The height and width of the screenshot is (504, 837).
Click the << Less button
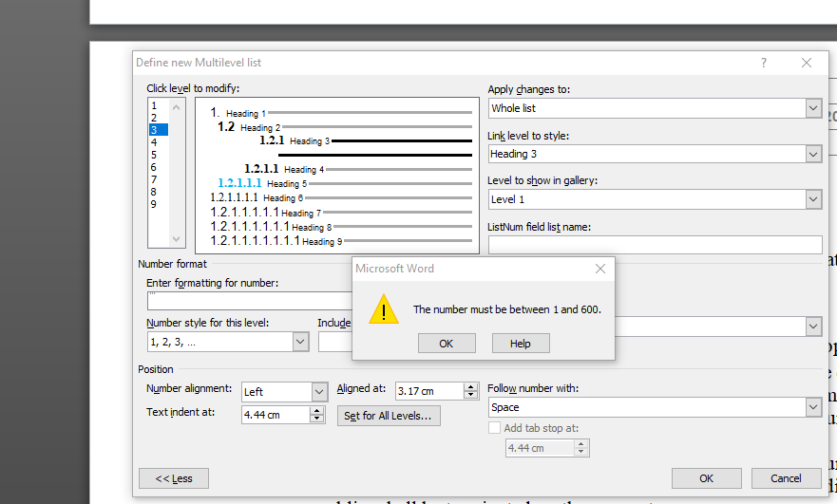174,478
